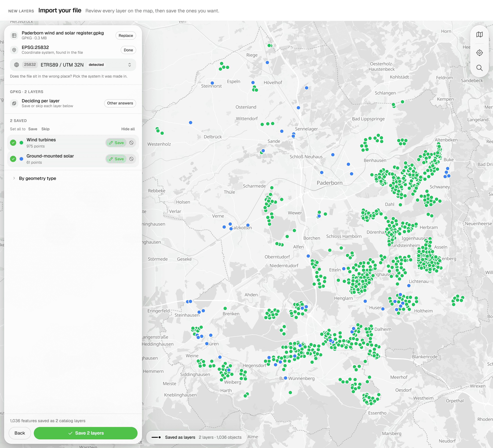
Task: Hide all layers on the map
Action: (x=128, y=129)
